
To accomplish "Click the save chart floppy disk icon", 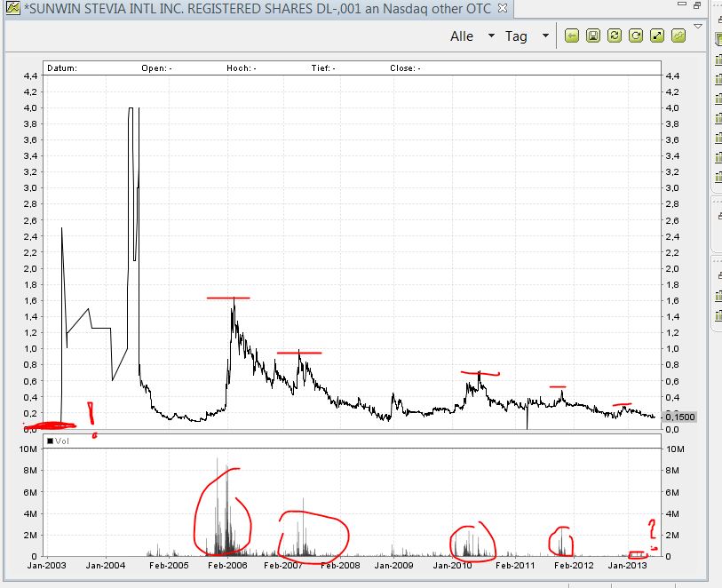I will point(593,36).
